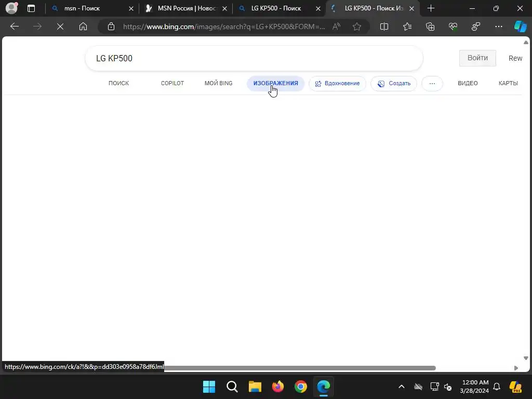532x399 pixels.
Task: Click the Войти sign-in button
Action: (x=478, y=58)
